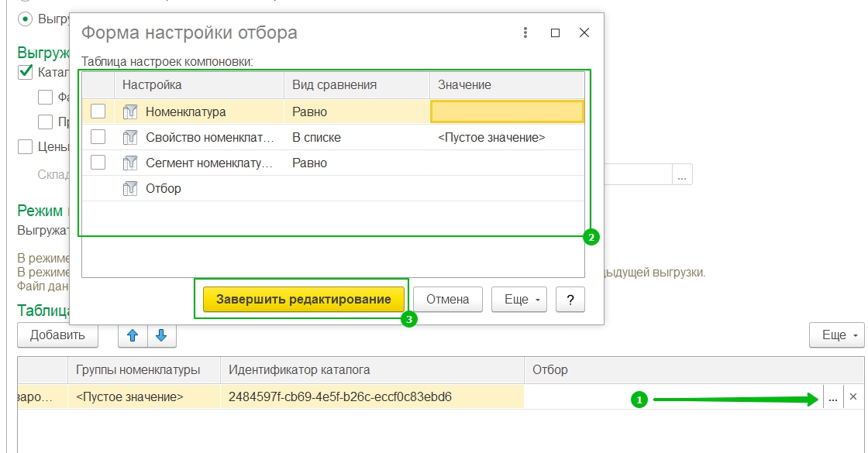Click the Настройка column header
Image resolution: width=868 pixels, height=453 pixels.
(x=199, y=84)
